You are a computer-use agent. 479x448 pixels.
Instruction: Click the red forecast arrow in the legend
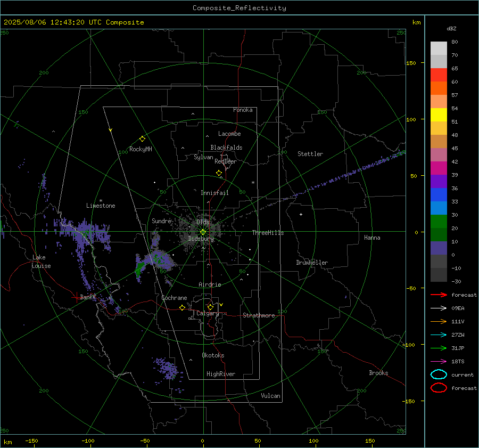coord(439,295)
